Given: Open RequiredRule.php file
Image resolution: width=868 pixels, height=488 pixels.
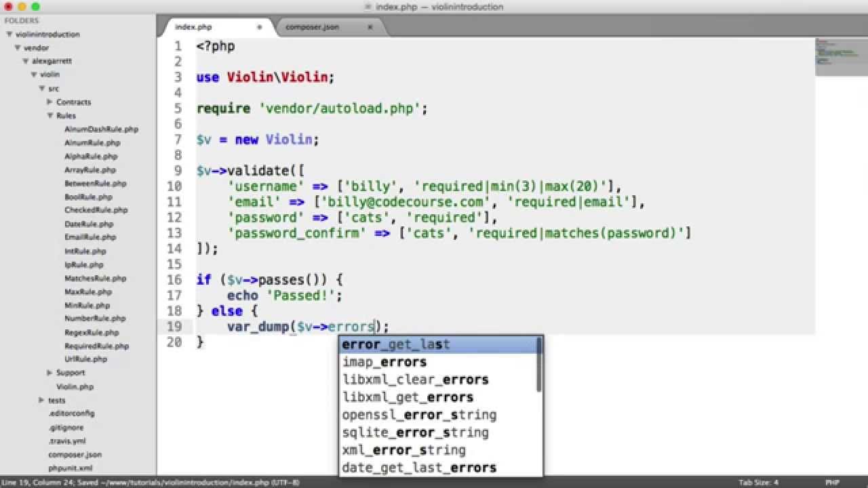Looking at the screenshot, I should pos(96,346).
